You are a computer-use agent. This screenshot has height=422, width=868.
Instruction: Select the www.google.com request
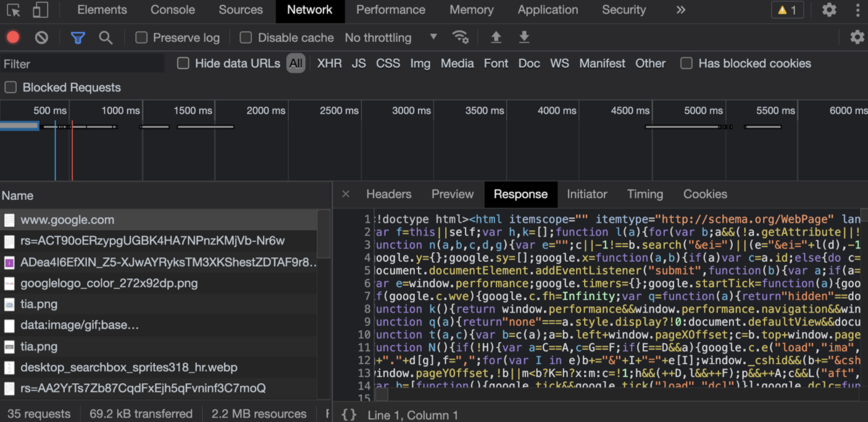159,220
